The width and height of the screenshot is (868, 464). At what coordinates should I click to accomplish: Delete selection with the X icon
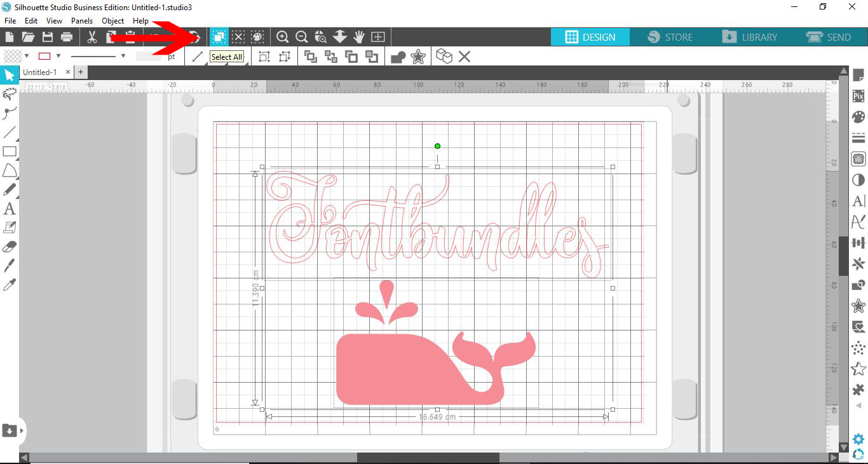point(465,57)
